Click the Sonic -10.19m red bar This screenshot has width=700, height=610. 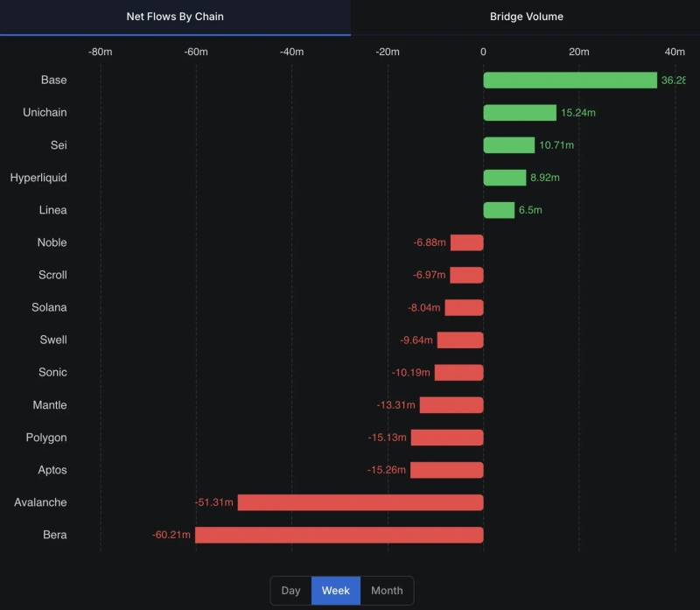[x=458, y=372]
